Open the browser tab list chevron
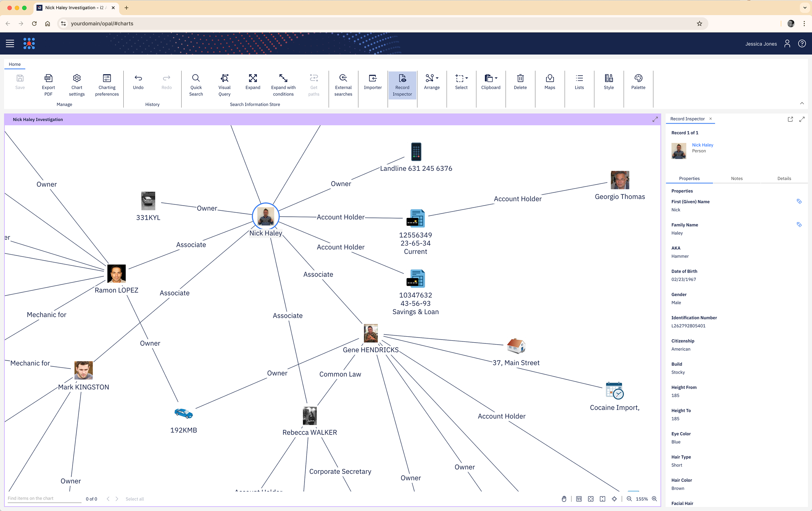The width and height of the screenshot is (812, 511). 805,8
